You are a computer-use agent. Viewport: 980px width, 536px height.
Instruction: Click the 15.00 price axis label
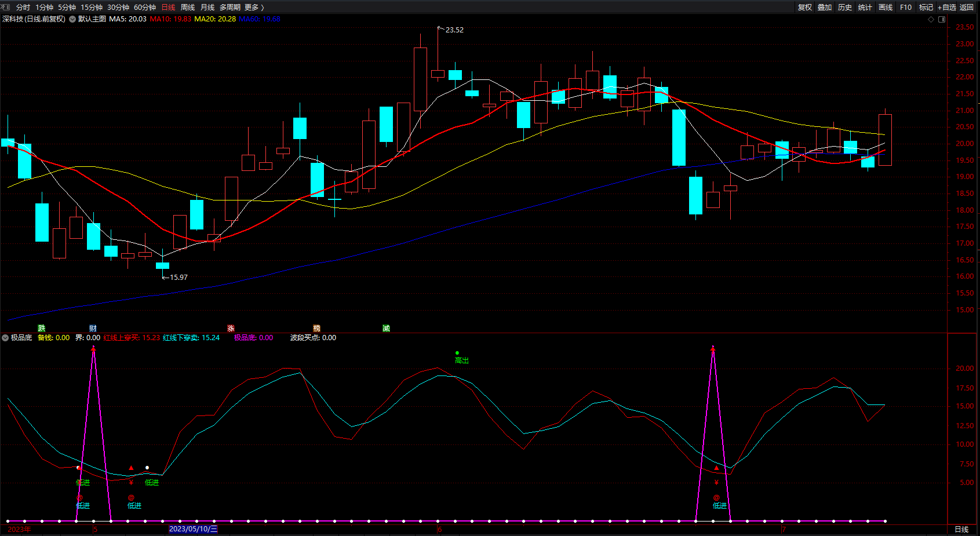964,310
